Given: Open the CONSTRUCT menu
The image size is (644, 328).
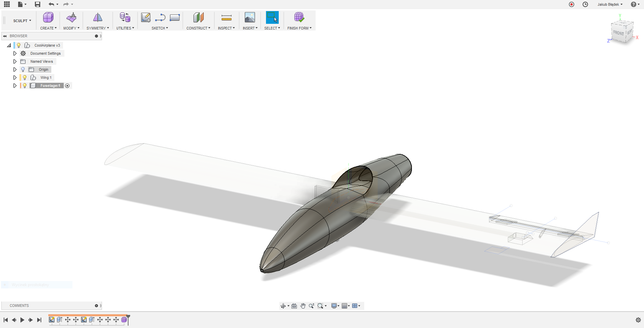Looking at the screenshot, I should (x=198, y=28).
